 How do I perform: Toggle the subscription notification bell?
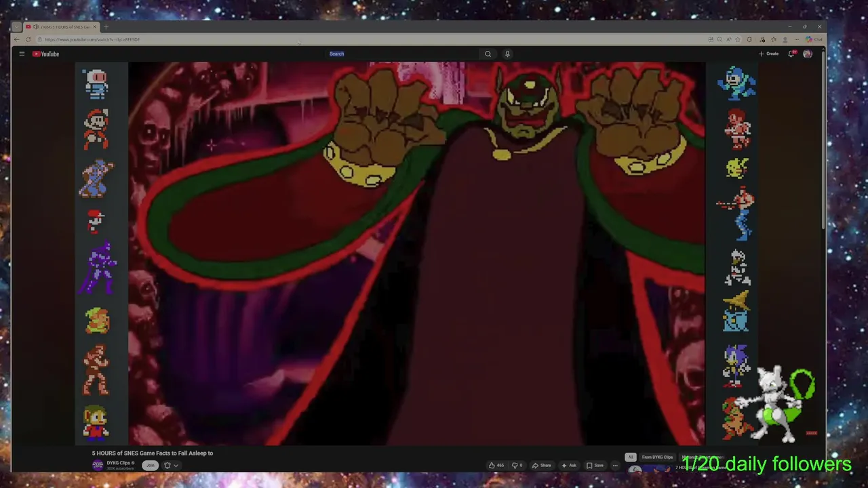click(167, 466)
